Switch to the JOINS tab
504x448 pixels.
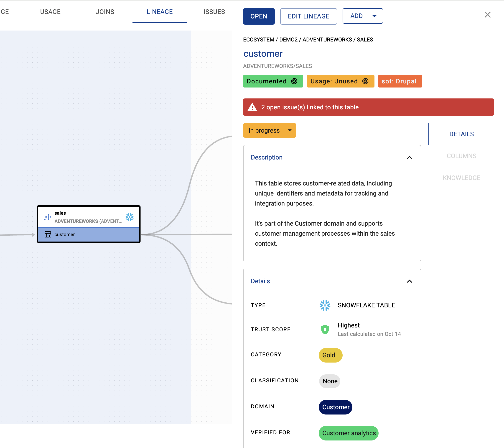click(105, 12)
